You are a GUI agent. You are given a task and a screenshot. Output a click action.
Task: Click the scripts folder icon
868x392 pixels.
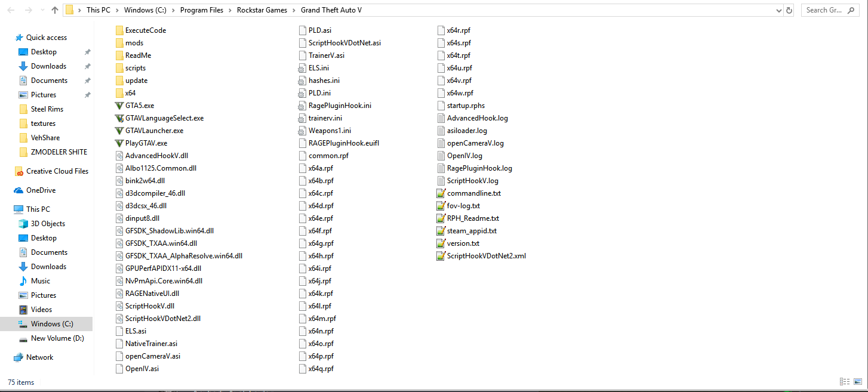[x=119, y=68]
